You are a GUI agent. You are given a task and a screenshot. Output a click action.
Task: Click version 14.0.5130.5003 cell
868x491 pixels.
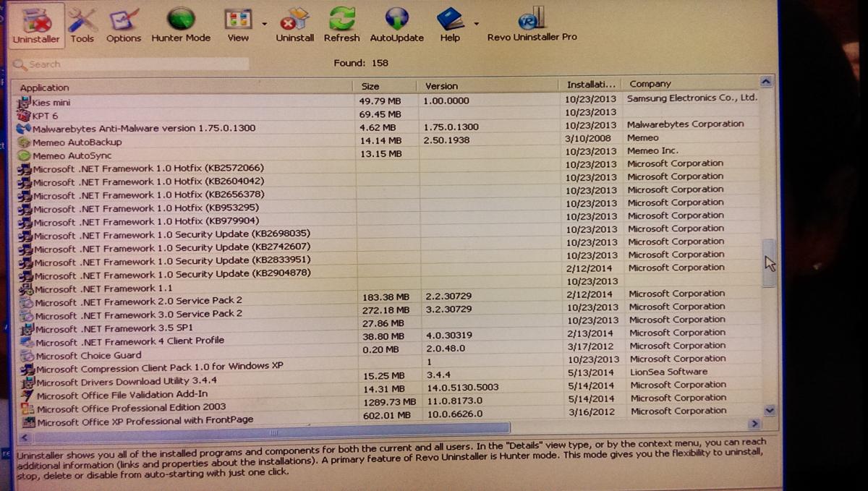click(x=463, y=388)
